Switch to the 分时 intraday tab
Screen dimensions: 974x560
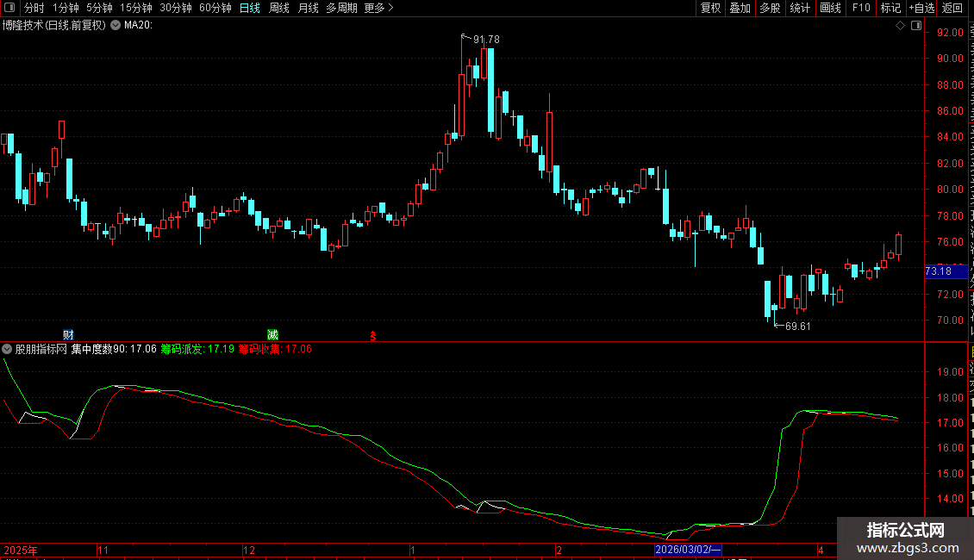[x=34, y=8]
